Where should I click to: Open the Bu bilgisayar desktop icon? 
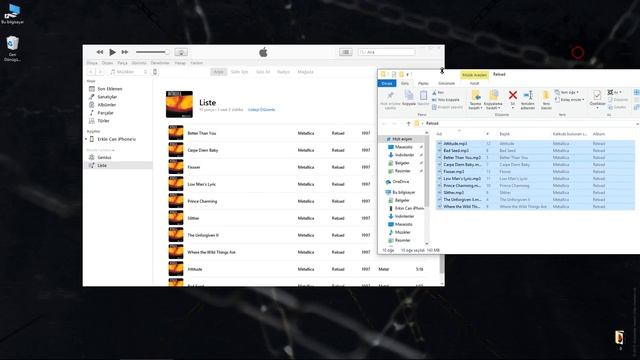13,14
